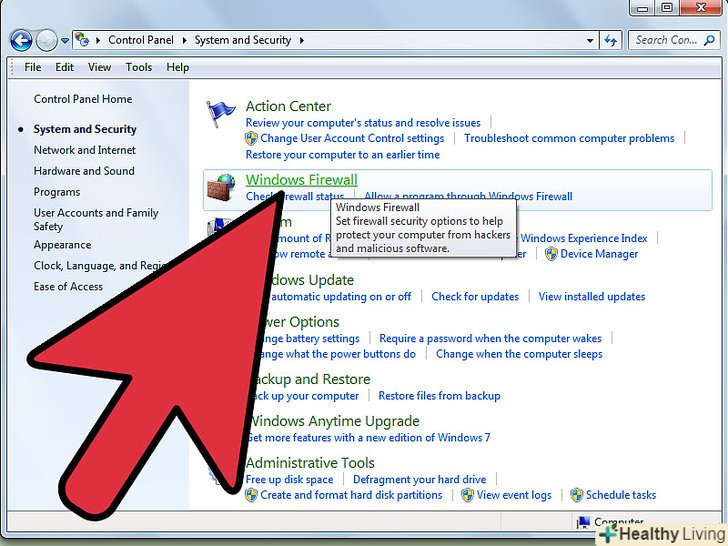Click the Refresh button next to address bar

tap(611, 40)
